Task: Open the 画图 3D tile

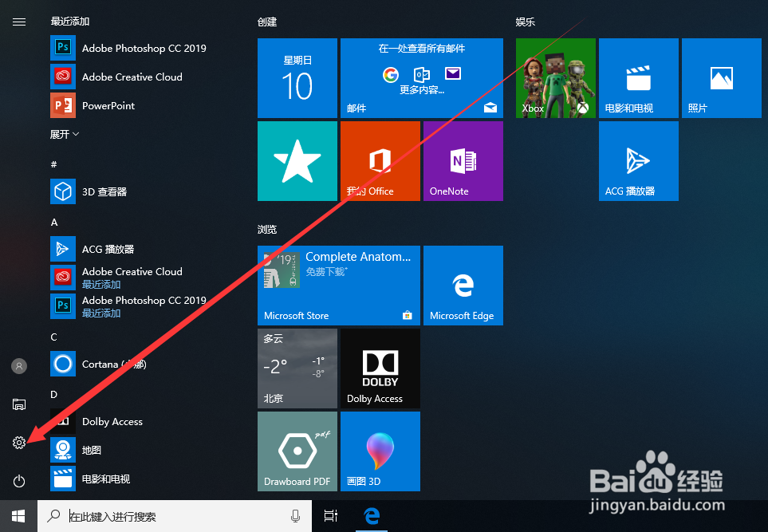Action: tap(380, 451)
